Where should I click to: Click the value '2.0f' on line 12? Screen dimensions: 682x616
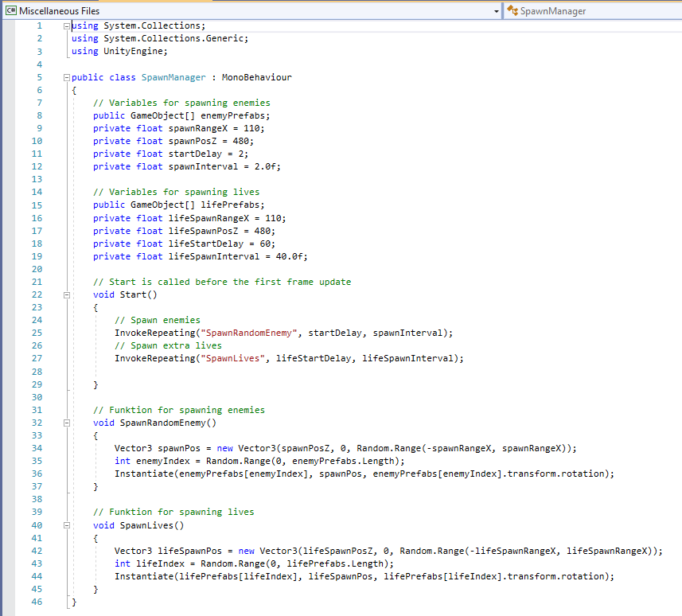265,166
